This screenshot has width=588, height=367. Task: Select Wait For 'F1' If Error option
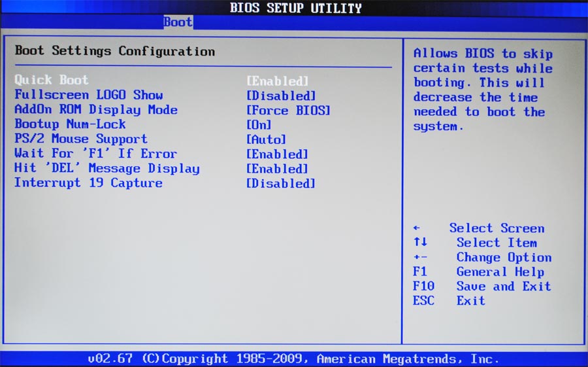tap(95, 153)
